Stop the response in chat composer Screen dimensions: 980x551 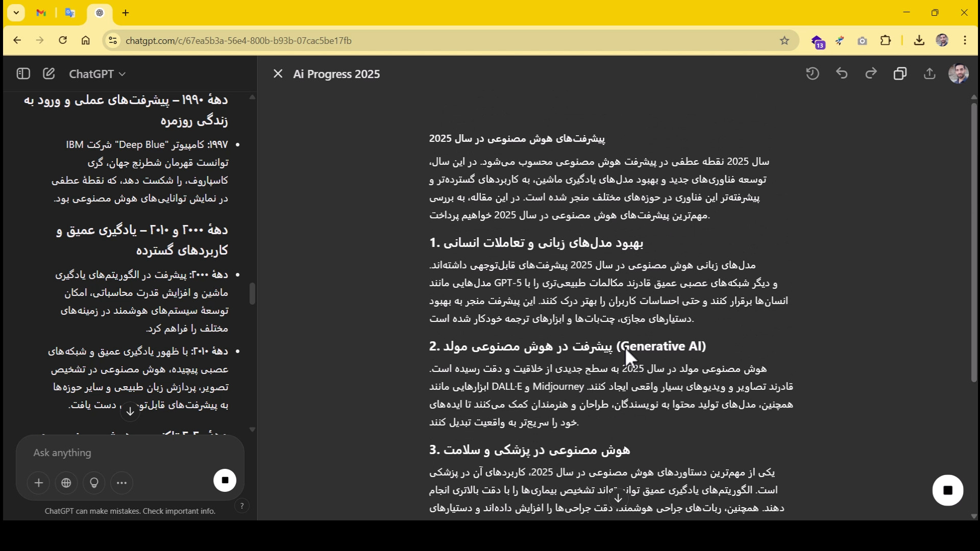pyautogui.click(x=225, y=481)
